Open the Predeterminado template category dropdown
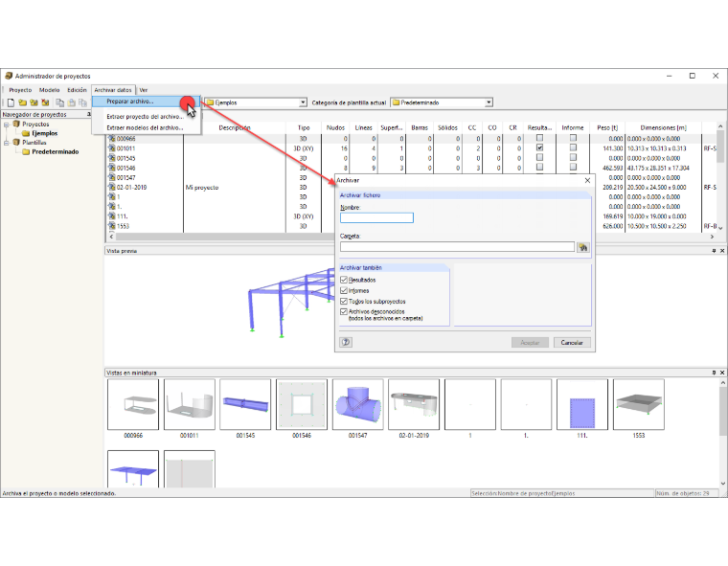The height and width of the screenshot is (566, 728). coord(489,102)
